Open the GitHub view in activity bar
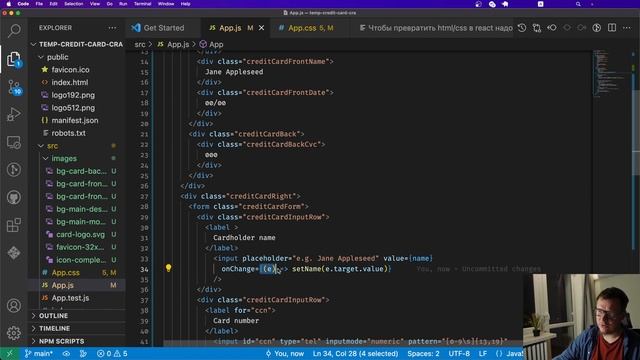This screenshot has height=360, width=640. tap(14, 198)
